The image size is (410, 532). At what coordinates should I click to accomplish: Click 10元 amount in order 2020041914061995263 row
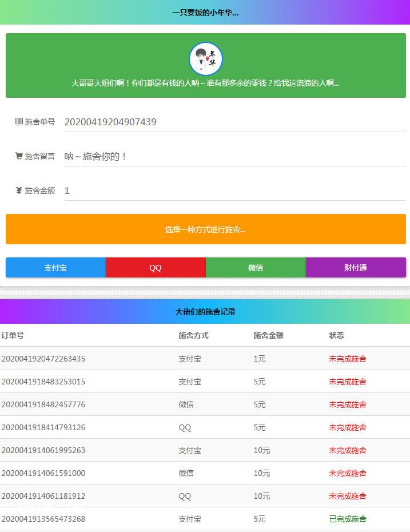click(x=262, y=450)
